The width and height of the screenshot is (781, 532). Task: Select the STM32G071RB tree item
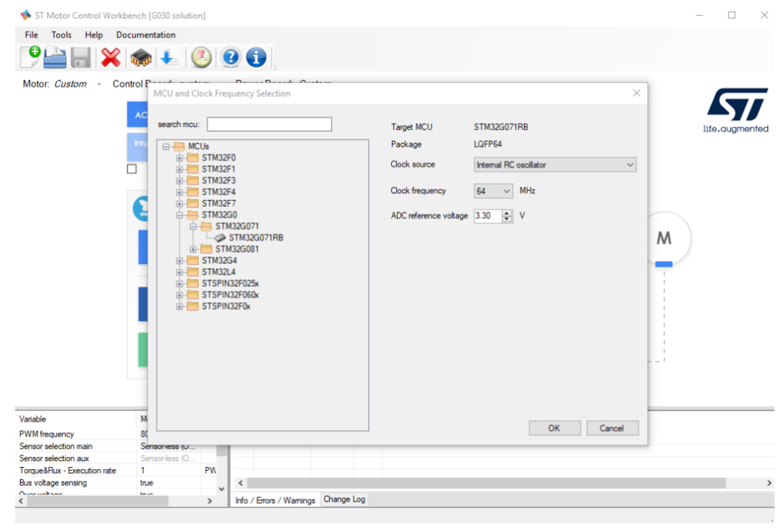click(x=256, y=238)
